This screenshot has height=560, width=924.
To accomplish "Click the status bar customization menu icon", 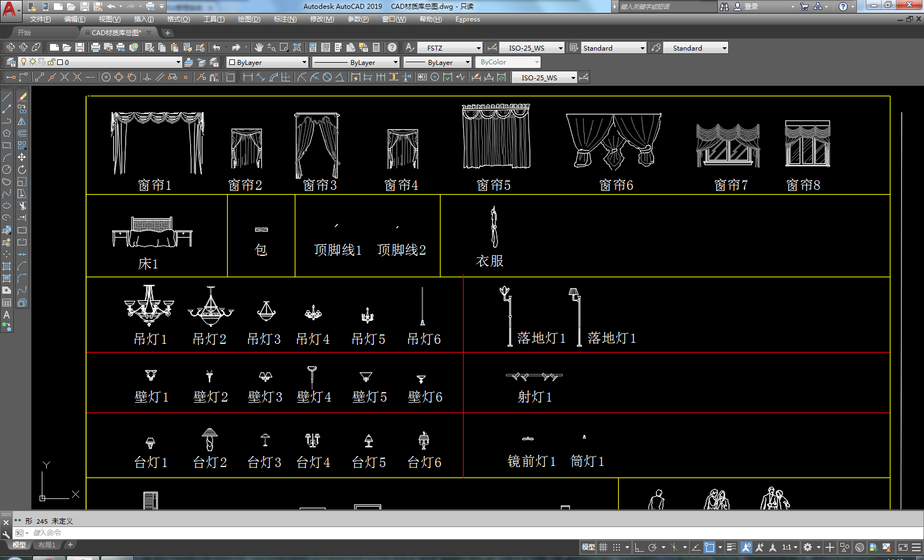I will tap(916, 547).
